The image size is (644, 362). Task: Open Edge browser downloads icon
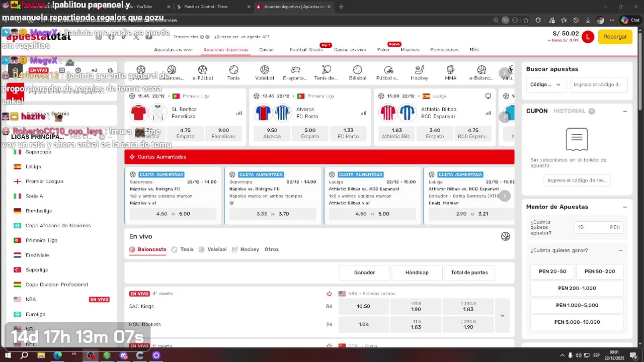(588, 20)
